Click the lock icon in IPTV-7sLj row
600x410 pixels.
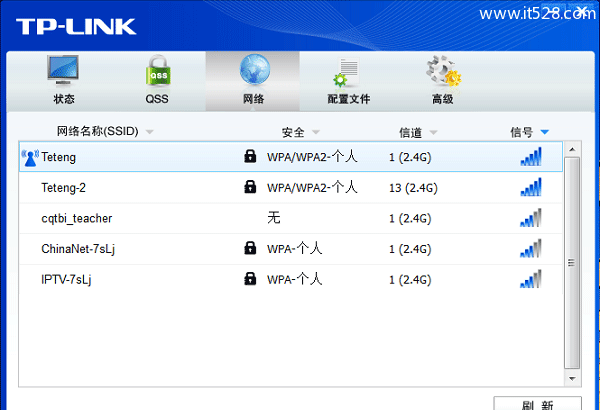click(x=250, y=279)
